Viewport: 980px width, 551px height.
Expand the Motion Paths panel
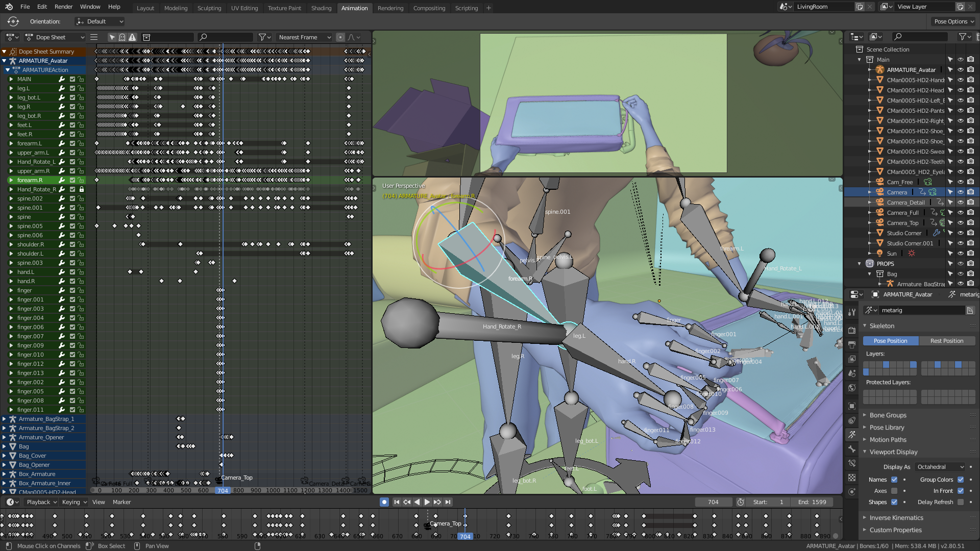coord(888,440)
